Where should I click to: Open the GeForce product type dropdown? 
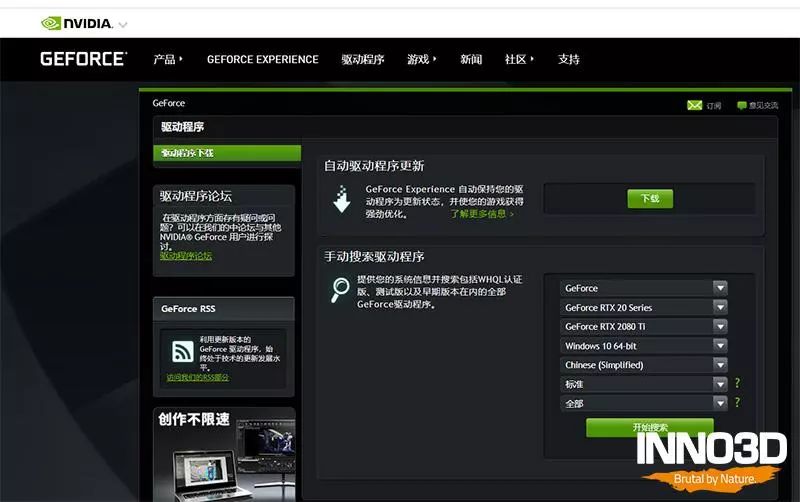643,288
